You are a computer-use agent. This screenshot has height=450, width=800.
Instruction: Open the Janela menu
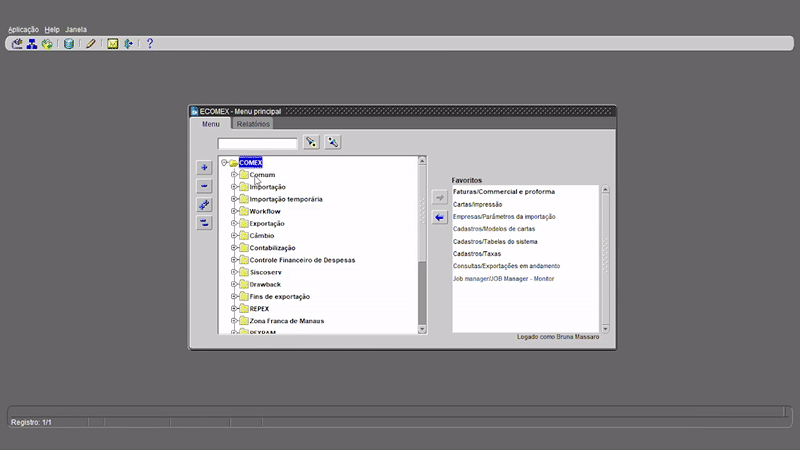point(76,30)
